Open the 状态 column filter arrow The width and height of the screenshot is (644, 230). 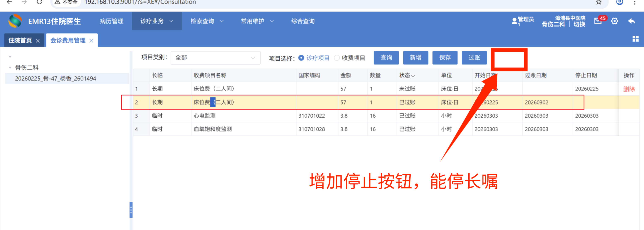point(413,76)
